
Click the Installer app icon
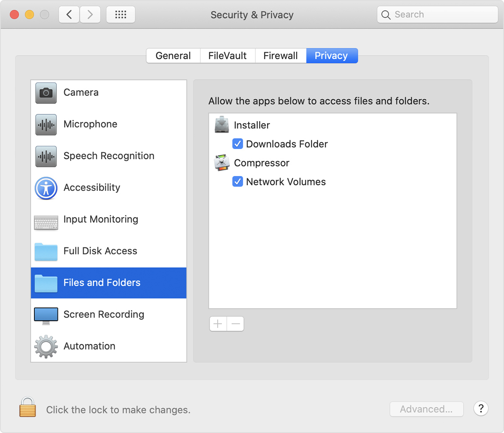(x=222, y=124)
